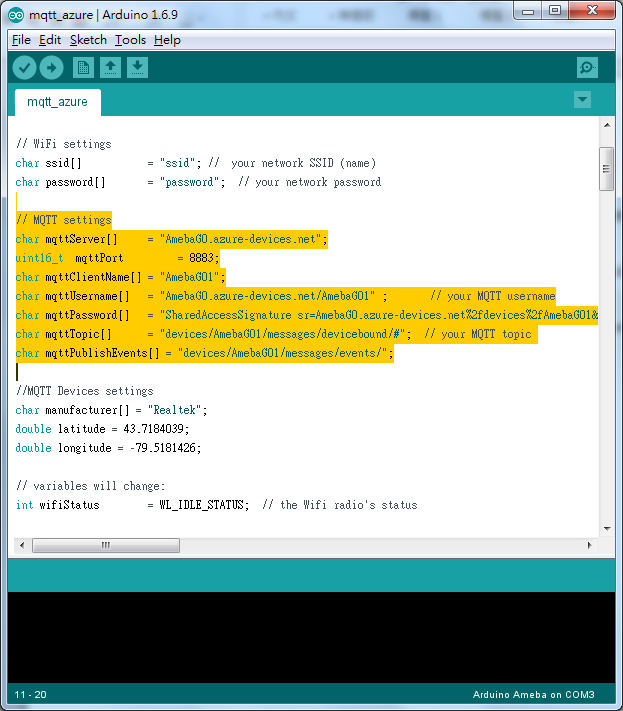The image size is (623, 711).
Task: Open the File menu
Action: tap(21, 40)
